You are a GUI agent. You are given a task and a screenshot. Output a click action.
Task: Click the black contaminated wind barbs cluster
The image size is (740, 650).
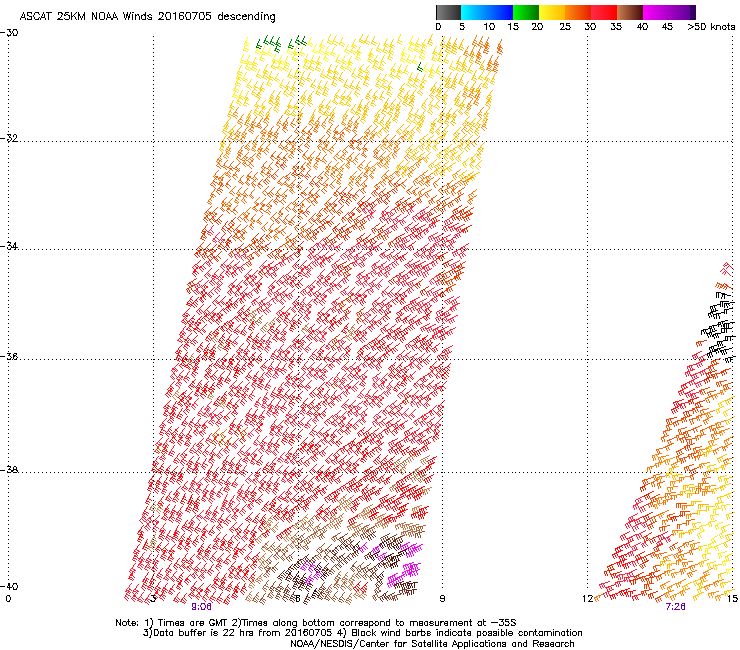717,326
